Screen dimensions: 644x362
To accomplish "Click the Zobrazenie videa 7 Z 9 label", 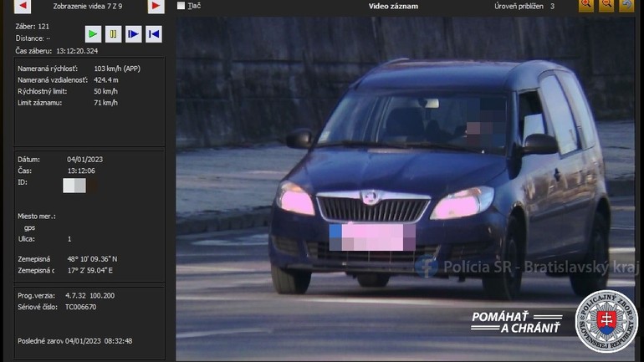I will (x=87, y=7).
